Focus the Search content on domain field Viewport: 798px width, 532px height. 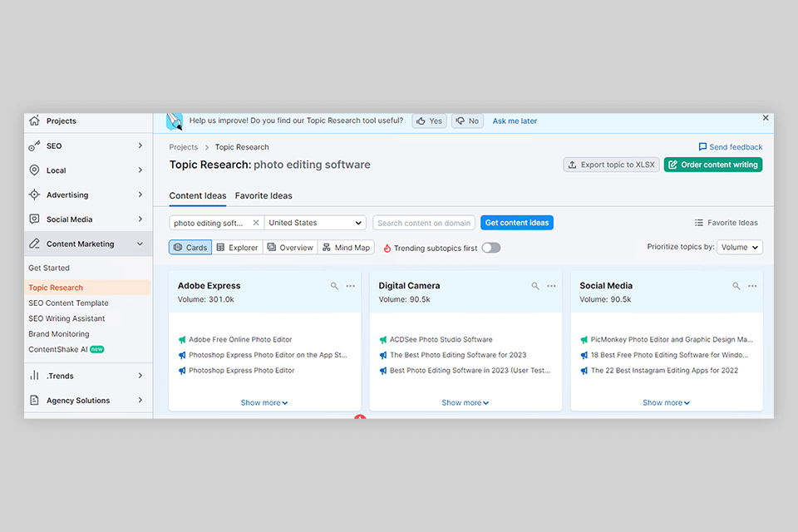point(424,223)
